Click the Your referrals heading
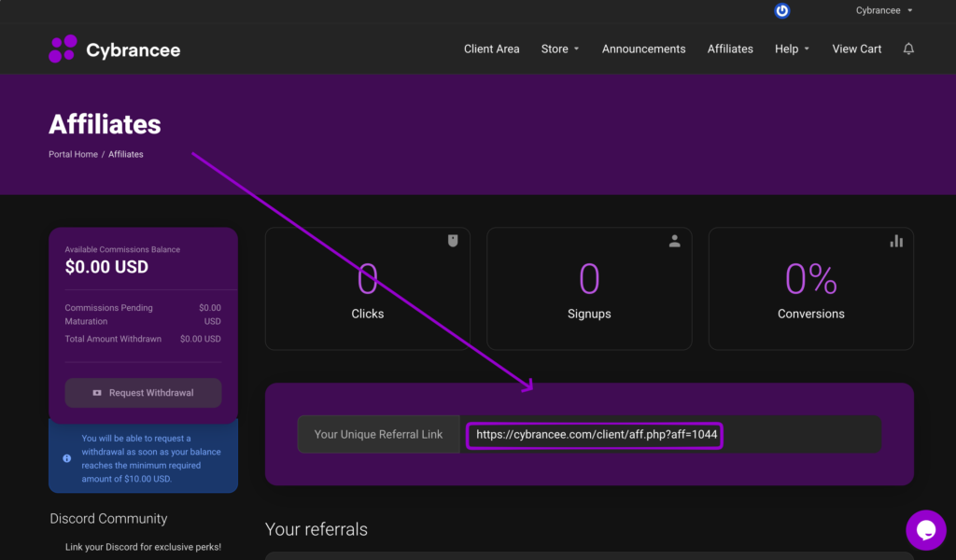The width and height of the screenshot is (956, 560). click(x=316, y=529)
